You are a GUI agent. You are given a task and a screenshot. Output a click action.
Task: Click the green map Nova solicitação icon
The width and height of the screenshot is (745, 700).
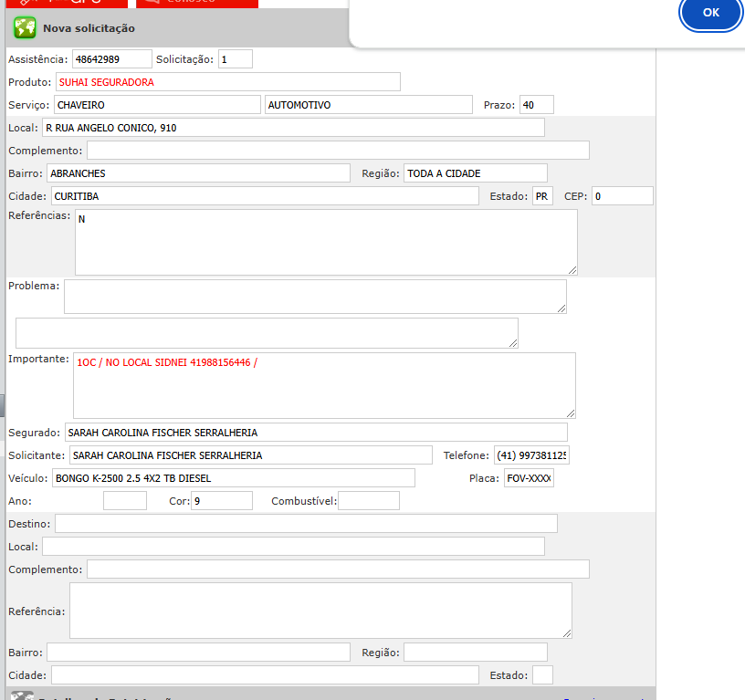pos(25,27)
